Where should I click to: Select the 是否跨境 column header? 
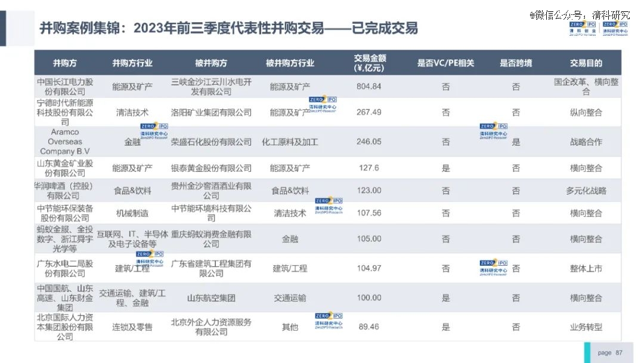[516, 63]
